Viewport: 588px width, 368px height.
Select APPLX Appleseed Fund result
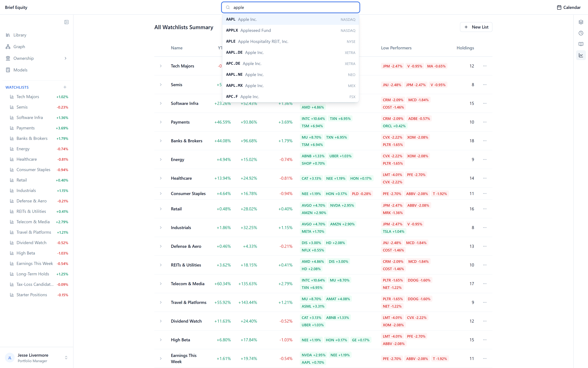coord(290,30)
